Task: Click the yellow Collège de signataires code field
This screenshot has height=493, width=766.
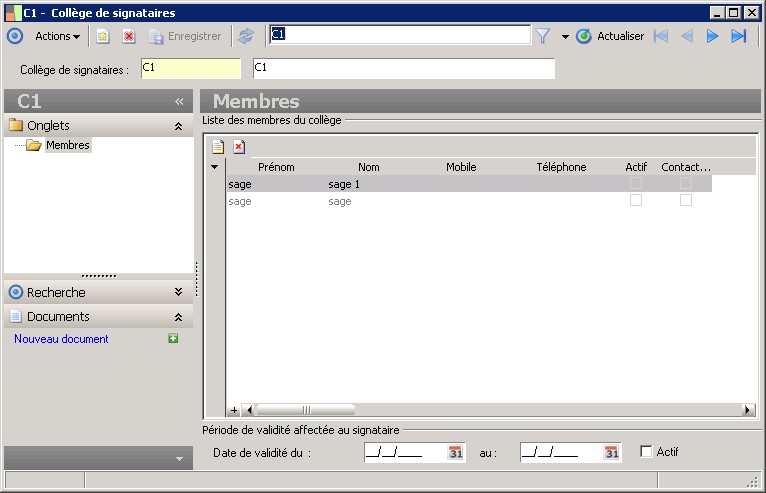Action: 191,68
